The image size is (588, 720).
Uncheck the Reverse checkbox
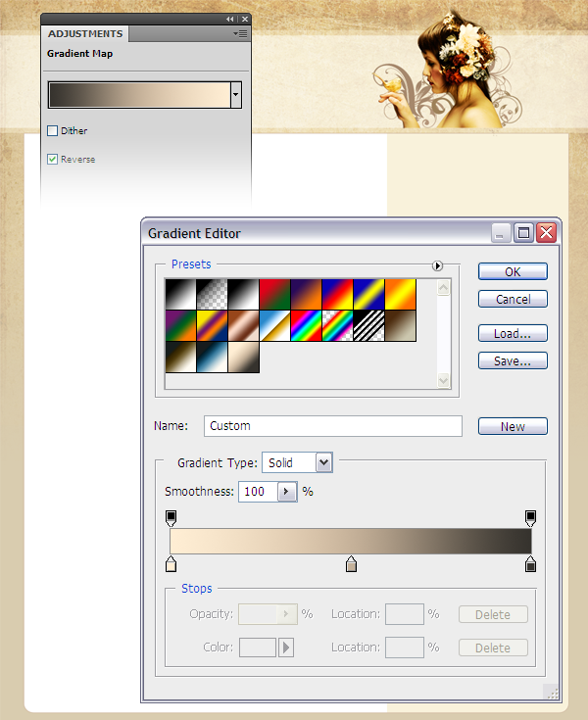pyautogui.click(x=53, y=160)
